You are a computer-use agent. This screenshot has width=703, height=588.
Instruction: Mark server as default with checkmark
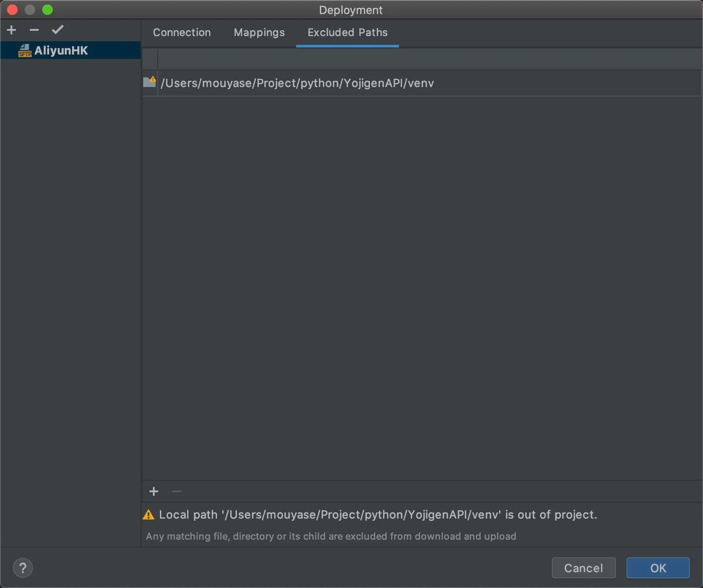(x=58, y=30)
